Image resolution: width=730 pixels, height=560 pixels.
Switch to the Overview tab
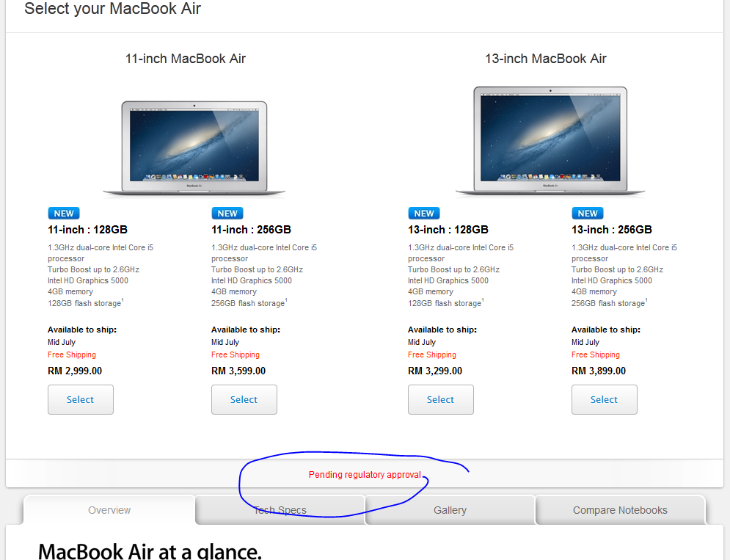(109, 510)
